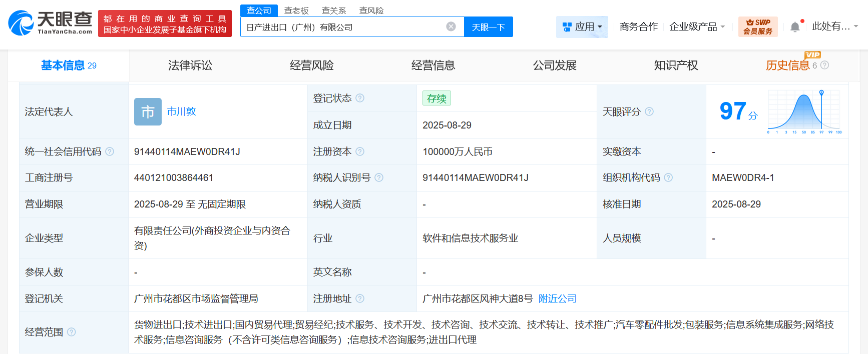Click the help icon next to 纳税人识别号

(379, 177)
